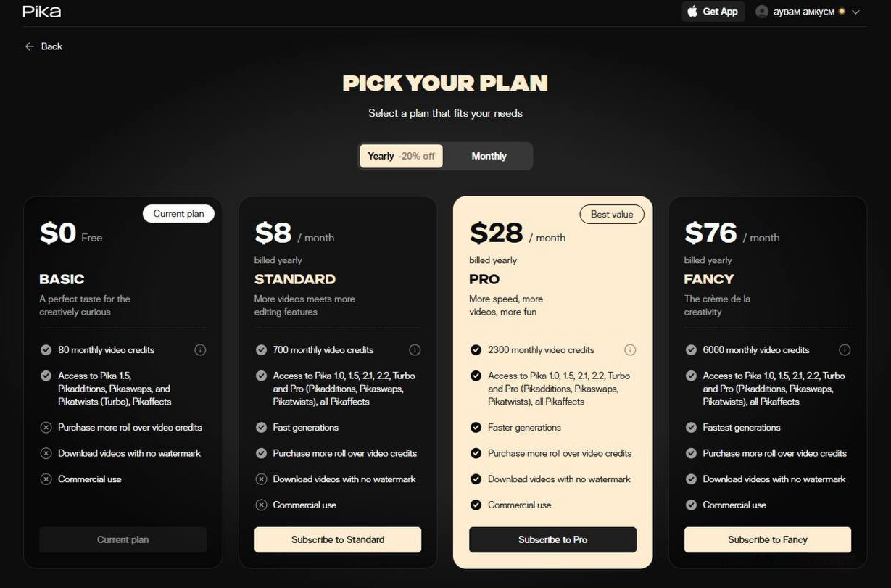Select Yearly -20% off billing
The image size is (891, 588).
[401, 156]
